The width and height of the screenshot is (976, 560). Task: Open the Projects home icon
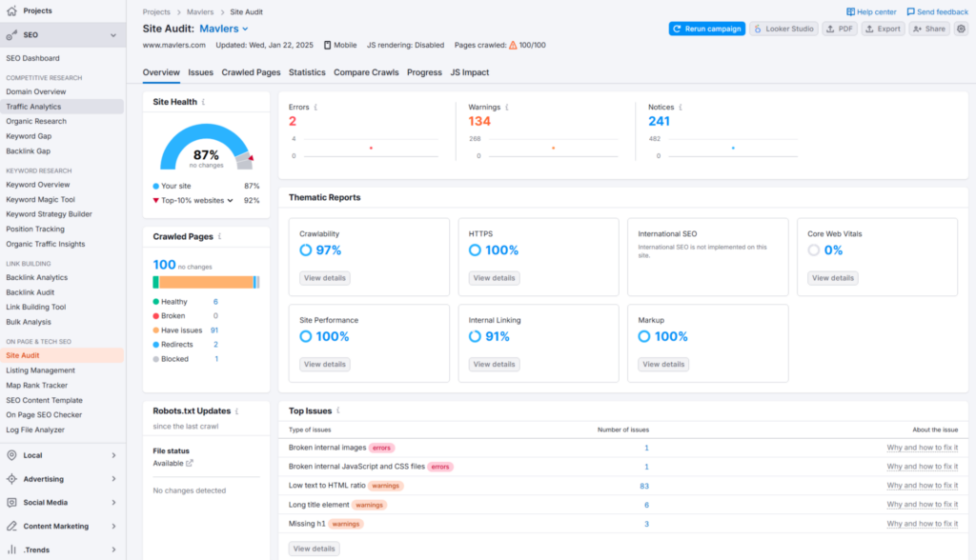coord(11,10)
